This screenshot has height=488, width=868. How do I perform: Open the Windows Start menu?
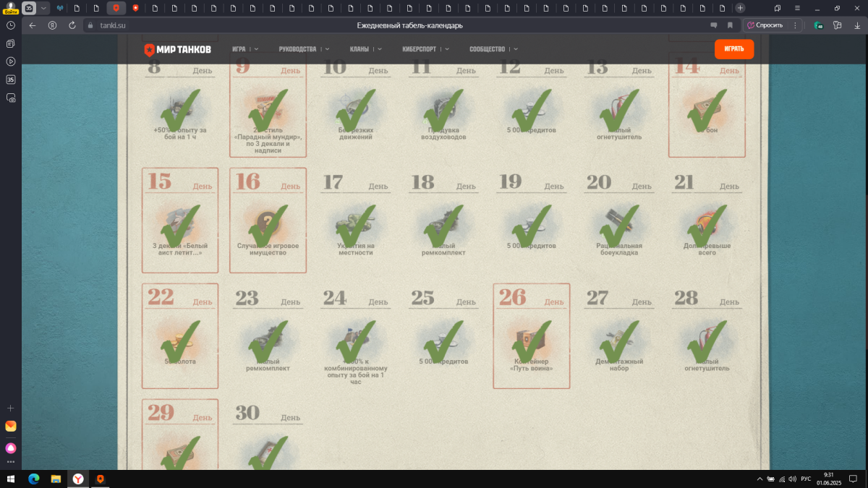pos(12,479)
